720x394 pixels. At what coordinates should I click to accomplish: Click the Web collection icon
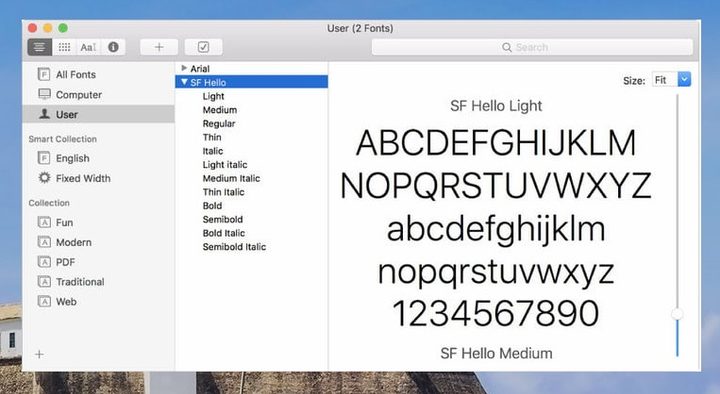click(44, 301)
